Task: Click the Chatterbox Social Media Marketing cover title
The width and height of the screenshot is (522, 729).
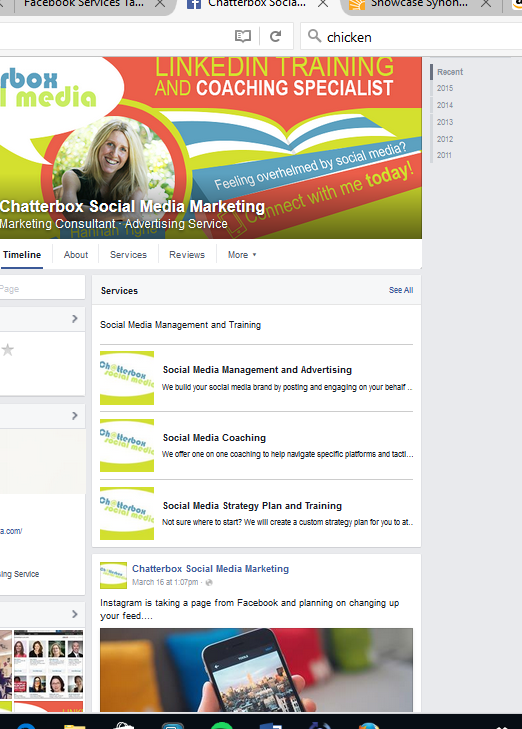Action: 132,206
